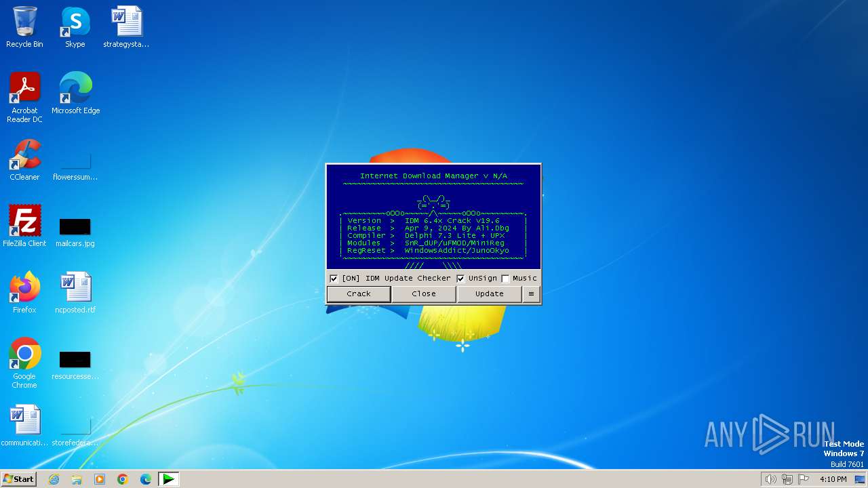This screenshot has width=868, height=488.
Task: Click the 4:10 PM taskbar clock
Action: [x=833, y=479]
